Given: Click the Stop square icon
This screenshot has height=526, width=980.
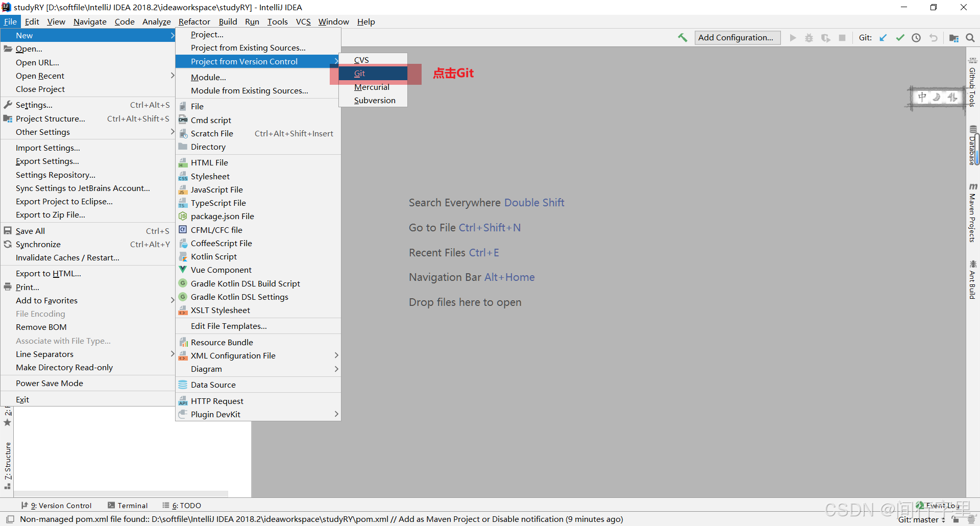Looking at the screenshot, I should tap(842, 38).
